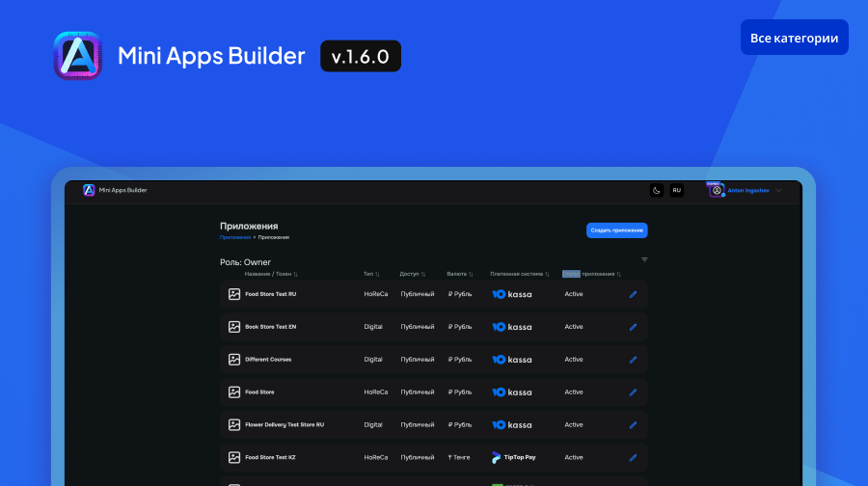
Task: Click the Anton Ingachev user avatar
Action: pyautogui.click(x=717, y=190)
